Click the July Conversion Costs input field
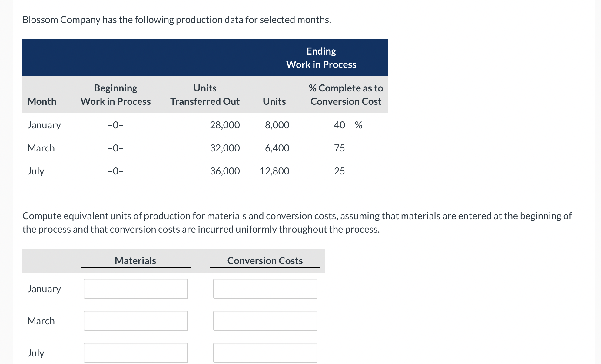 pos(265,352)
